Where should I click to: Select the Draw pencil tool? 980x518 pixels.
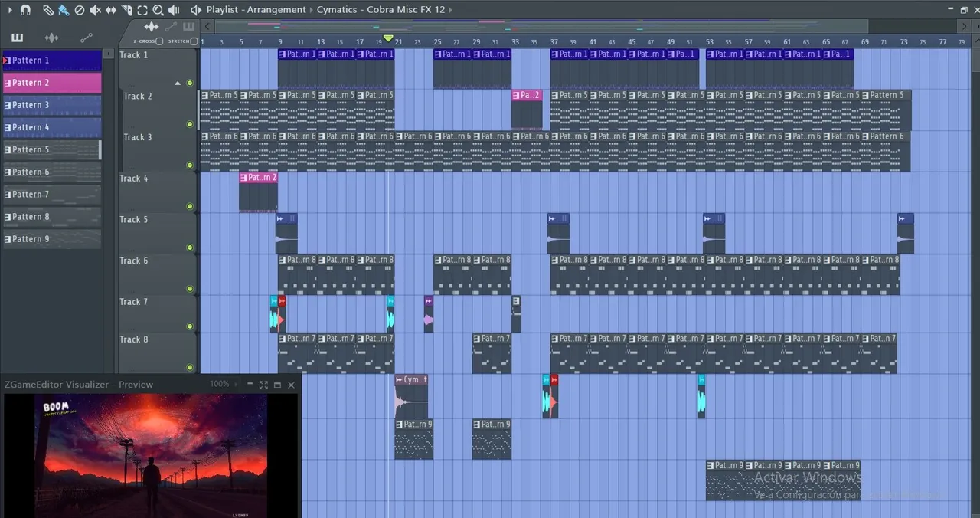click(48, 10)
